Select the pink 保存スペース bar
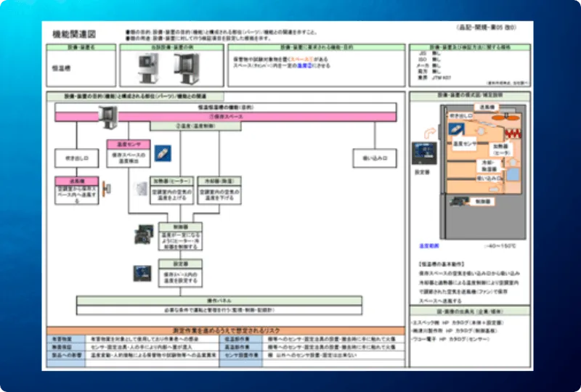The image size is (581, 392). coord(225,115)
